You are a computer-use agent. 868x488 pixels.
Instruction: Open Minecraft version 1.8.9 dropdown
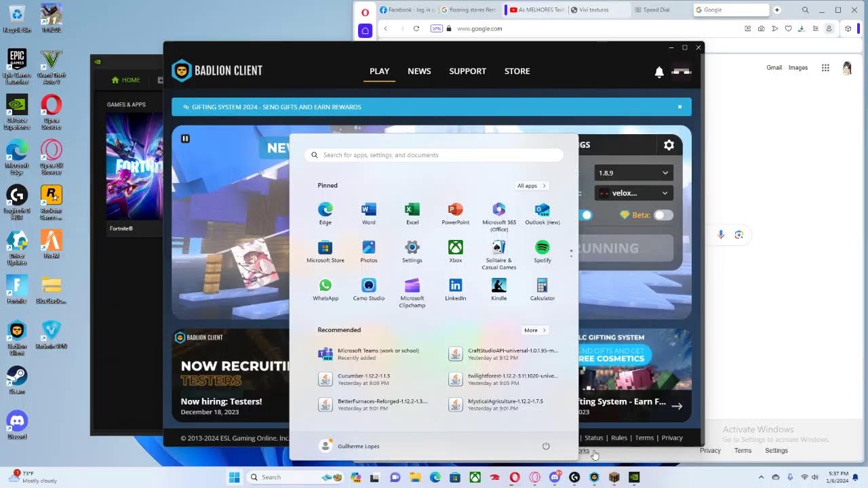[633, 173]
